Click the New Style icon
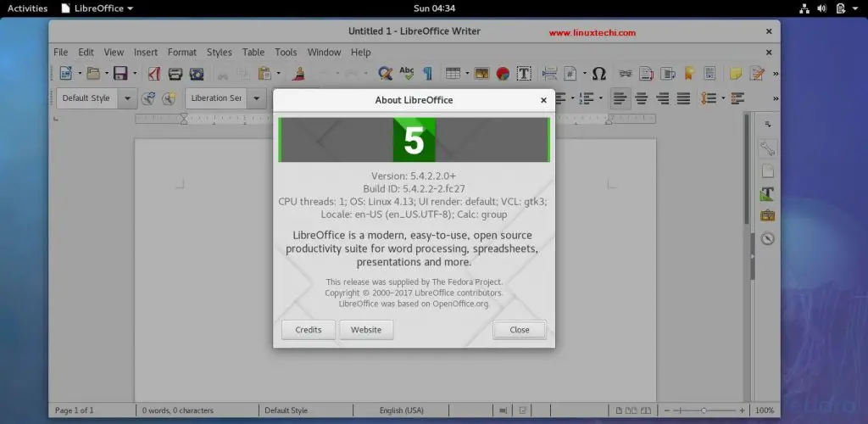 point(169,98)
